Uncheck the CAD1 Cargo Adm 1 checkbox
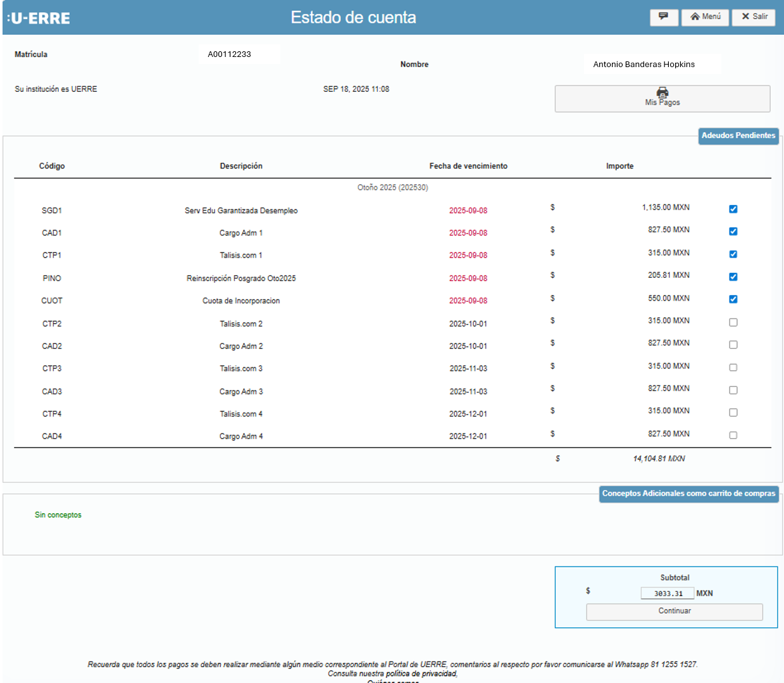 tap(733, 232)
